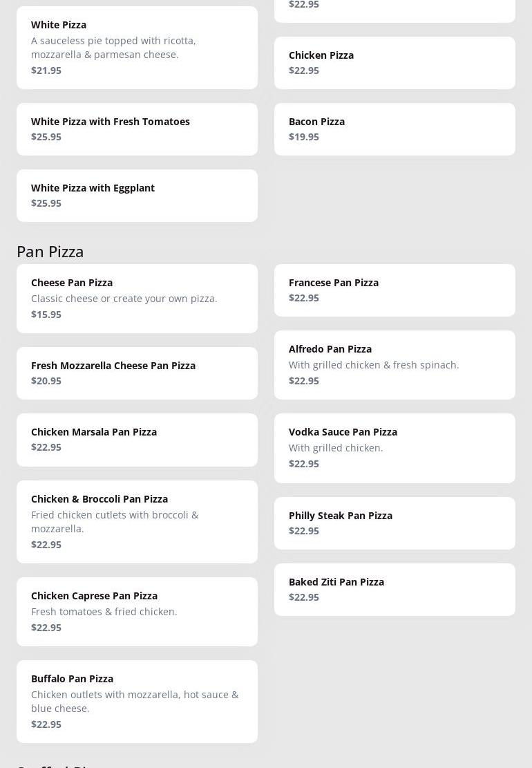Screen dimensions: 532x768
Task: Pick the Buffalo Pan Pizza item
Action: (137, 702)
